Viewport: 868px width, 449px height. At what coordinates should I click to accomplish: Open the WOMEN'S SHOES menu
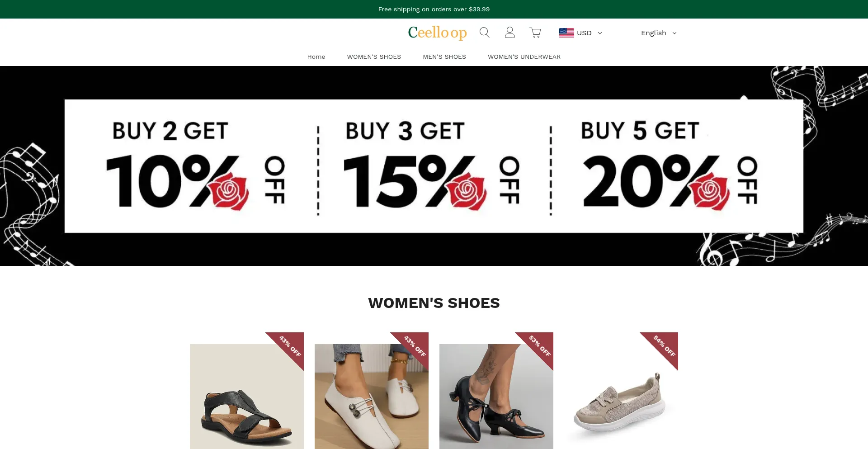tap(374, 57)
